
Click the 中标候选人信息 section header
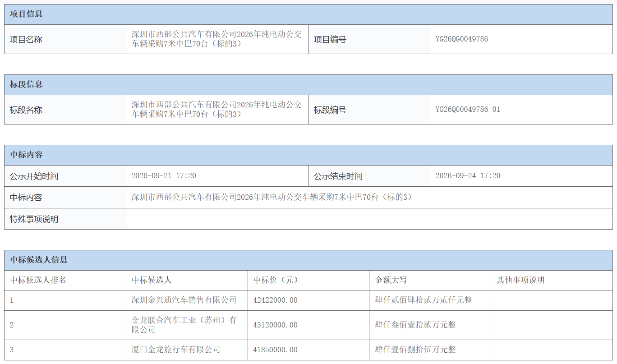click(308, 260)
